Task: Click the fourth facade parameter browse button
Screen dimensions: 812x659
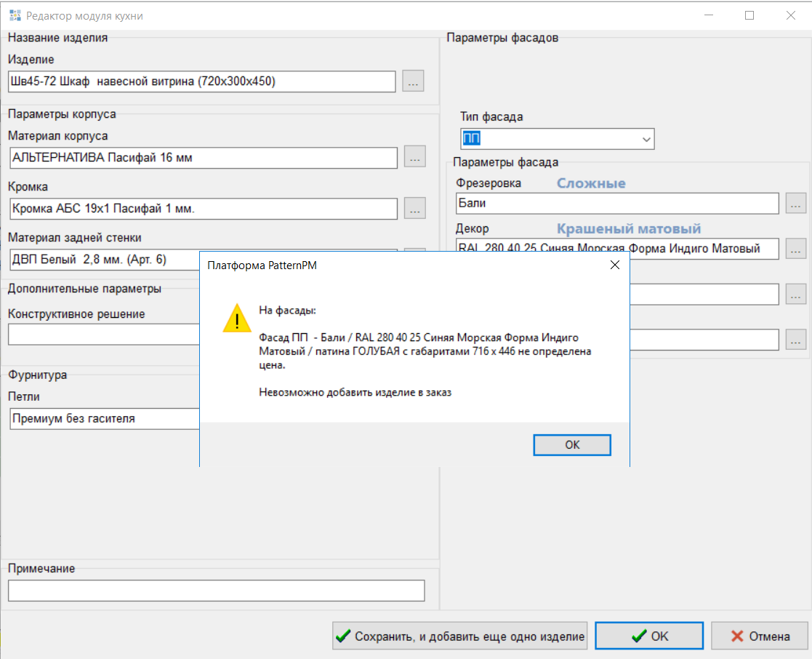Action: (796, 339)
